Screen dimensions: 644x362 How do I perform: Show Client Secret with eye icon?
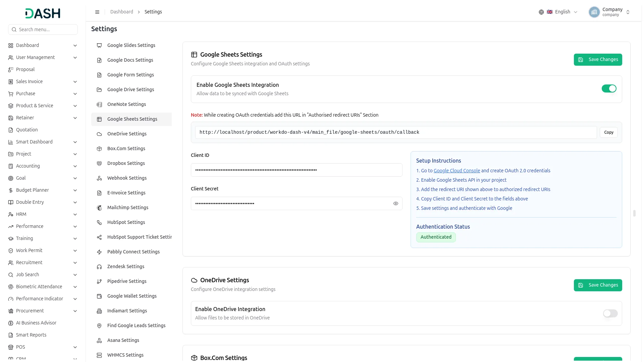click(x=396, y=203)
